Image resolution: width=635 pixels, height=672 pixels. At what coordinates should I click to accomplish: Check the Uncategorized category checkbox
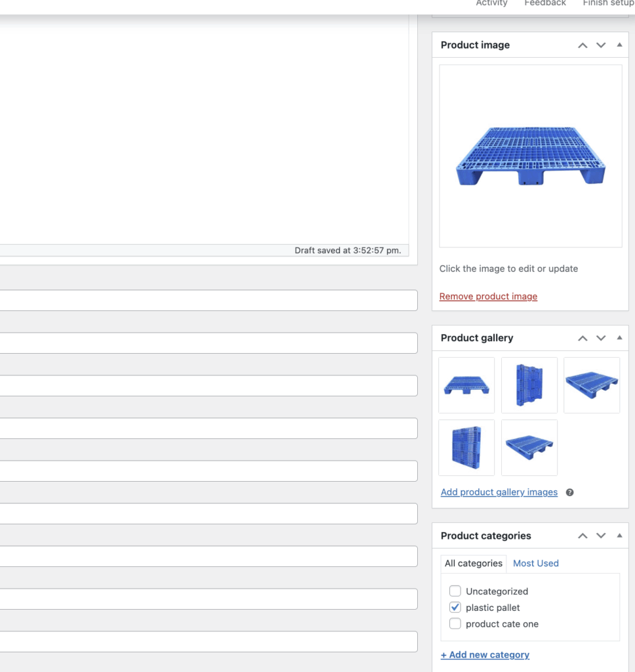[x=455, y=591]
